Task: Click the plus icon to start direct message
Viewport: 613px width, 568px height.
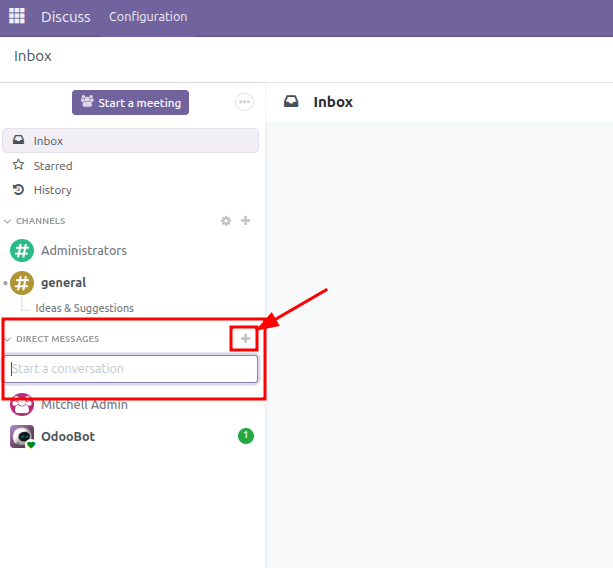Action: (x=245, y=339)
